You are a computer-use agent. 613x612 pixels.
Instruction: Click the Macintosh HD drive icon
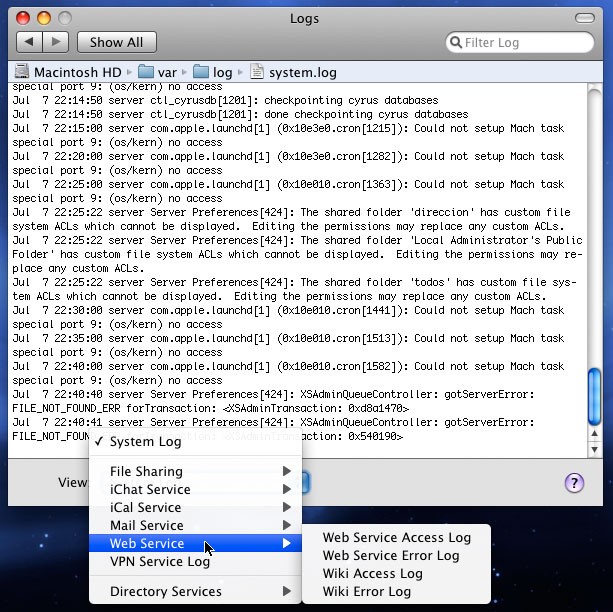point(22,72)
